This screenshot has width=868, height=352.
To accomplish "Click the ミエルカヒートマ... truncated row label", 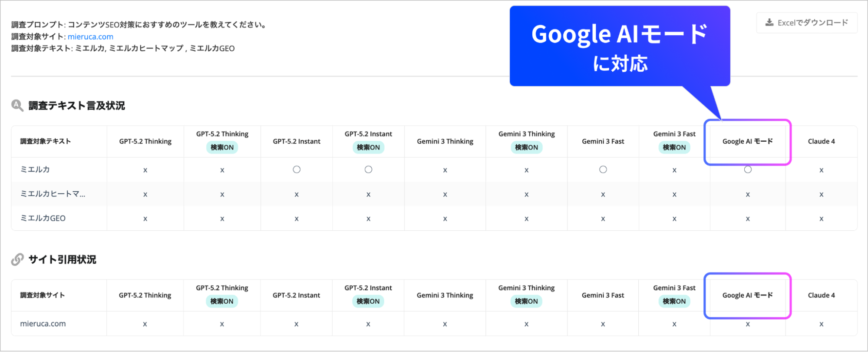I will [53, 194].
